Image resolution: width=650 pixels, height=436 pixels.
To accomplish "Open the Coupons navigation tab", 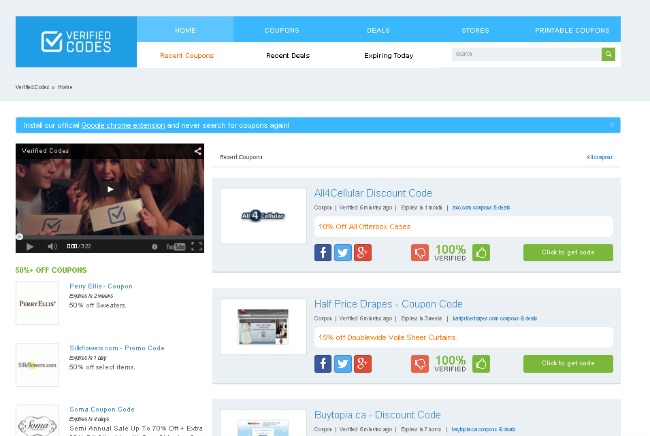I will point(282,30).
